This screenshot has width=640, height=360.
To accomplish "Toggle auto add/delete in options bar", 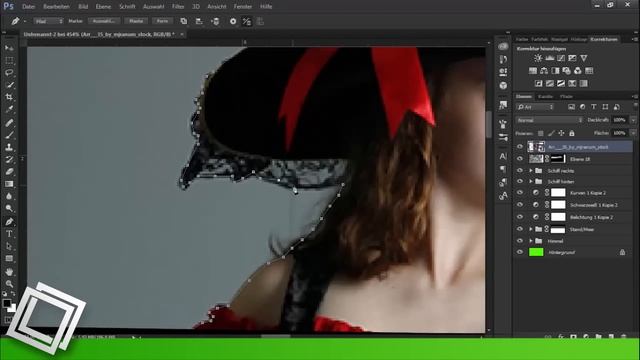I will click(x=247, y=21).
